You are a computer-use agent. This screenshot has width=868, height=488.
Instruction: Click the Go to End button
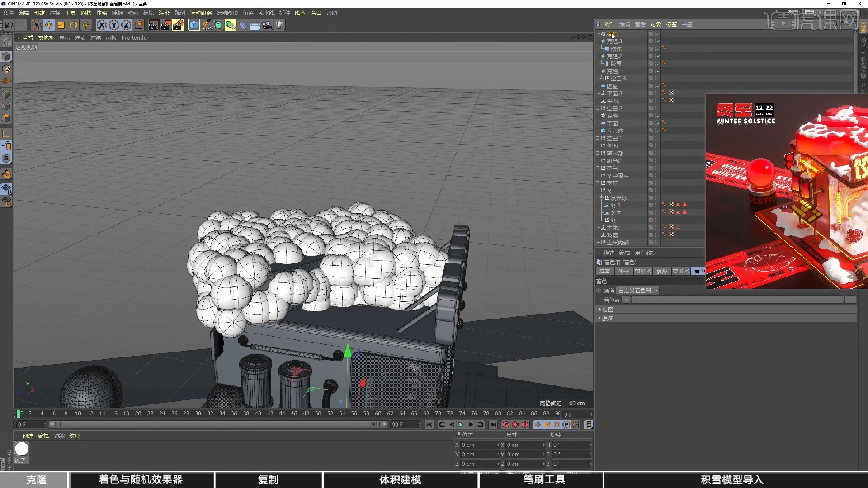point(493,425)
